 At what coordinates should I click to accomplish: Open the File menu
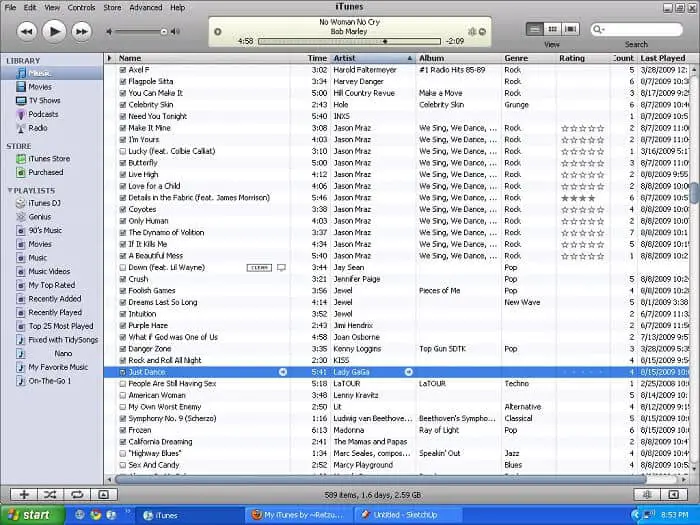(10, 7)
